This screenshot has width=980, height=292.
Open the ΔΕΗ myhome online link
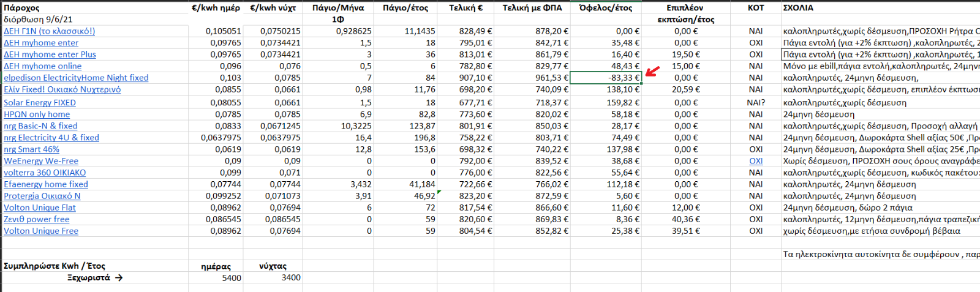point(42,66)
